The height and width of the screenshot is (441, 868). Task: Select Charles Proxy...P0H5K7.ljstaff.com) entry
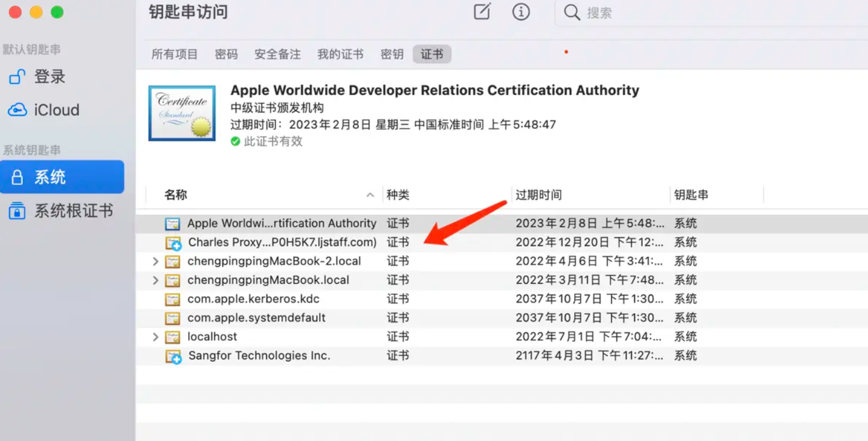(282, 242)
